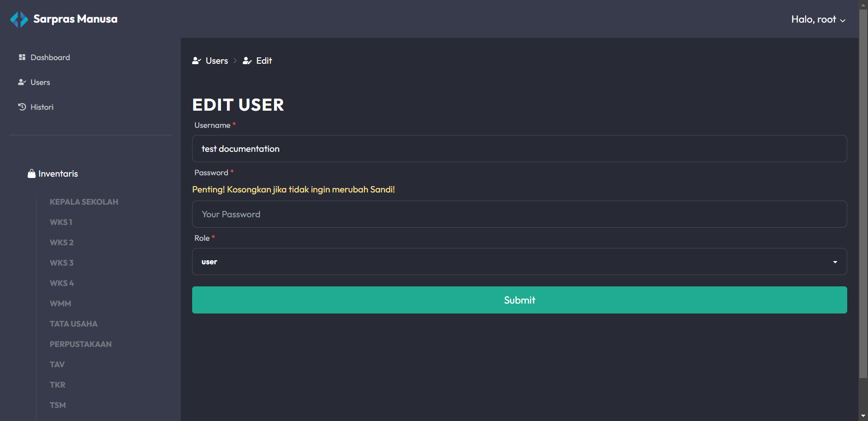868x421 pixels.
Task: Click the Inventaris section heading
Action: (x=58, y=173)
